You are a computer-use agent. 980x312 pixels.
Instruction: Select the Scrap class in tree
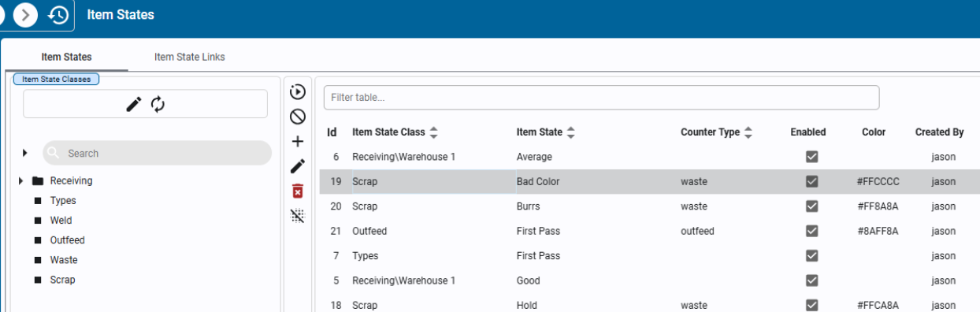point(62,280)
